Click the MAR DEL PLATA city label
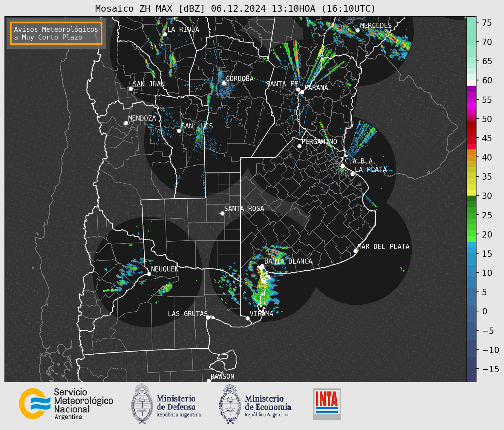Viewport: 504px width, 430px height. [x=383, y=247]
